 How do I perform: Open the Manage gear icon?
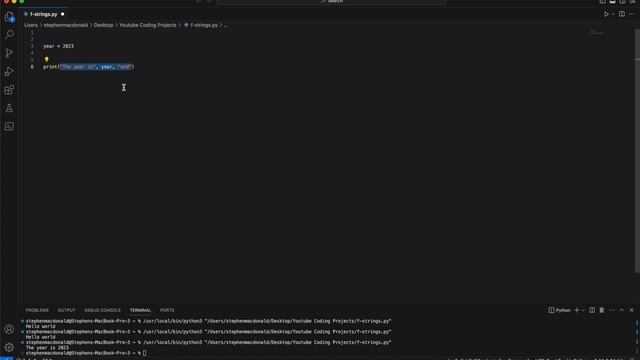pyautogui.click(x=9, y=347)
